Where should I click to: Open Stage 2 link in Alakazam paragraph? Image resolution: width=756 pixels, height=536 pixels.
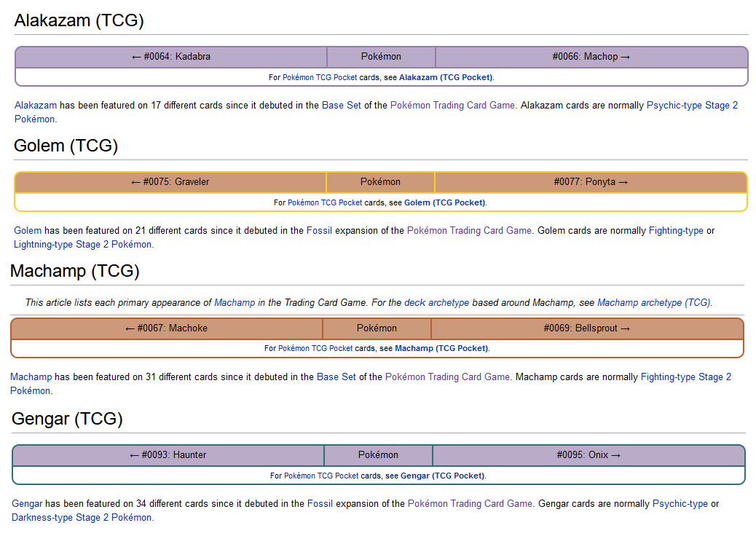click(x=721, y=106)
